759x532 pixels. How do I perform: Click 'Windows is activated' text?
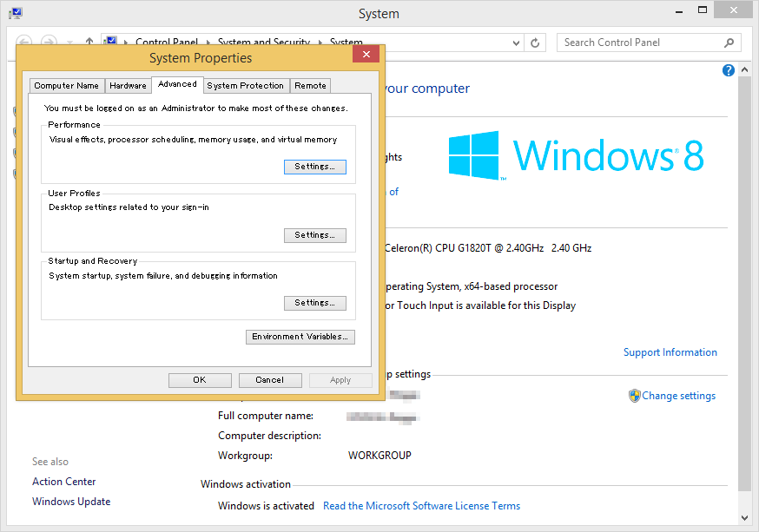coord(266,506)
